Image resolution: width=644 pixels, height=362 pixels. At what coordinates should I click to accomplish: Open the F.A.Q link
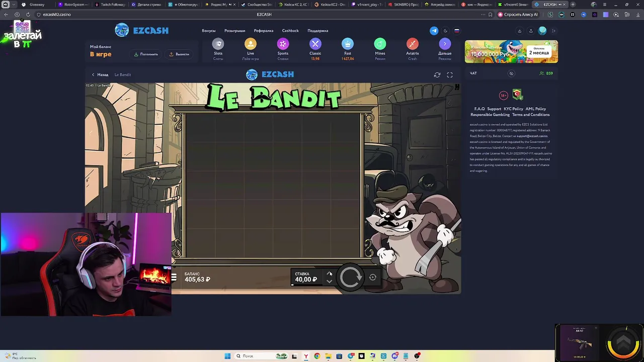479,109
